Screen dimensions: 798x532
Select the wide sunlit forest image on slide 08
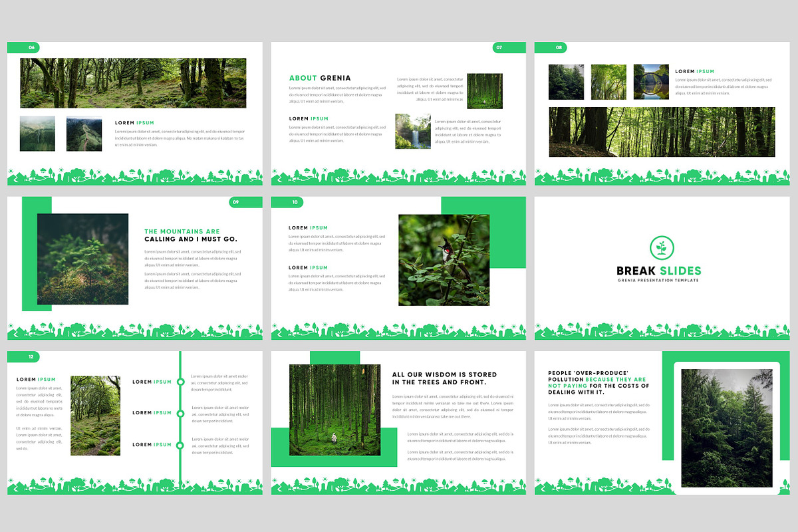[x=662, y=132]
